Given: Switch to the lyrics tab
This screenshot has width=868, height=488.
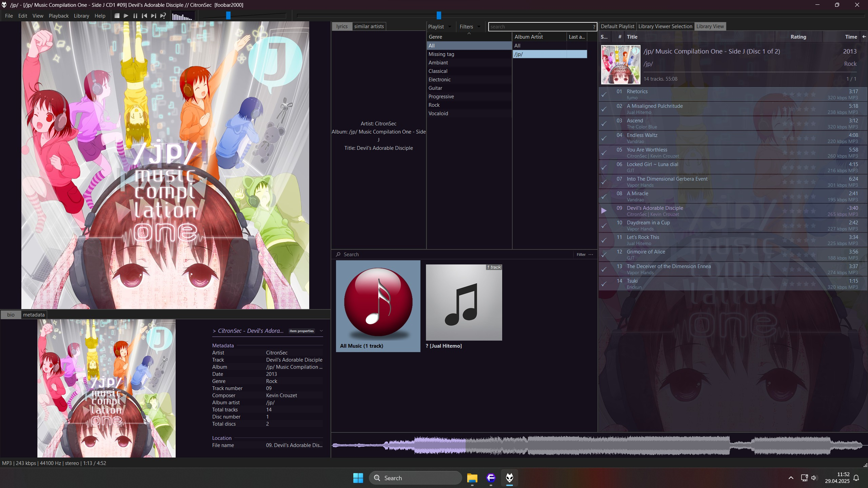Looking at the screenshot, I should click(x=342, y=26).
